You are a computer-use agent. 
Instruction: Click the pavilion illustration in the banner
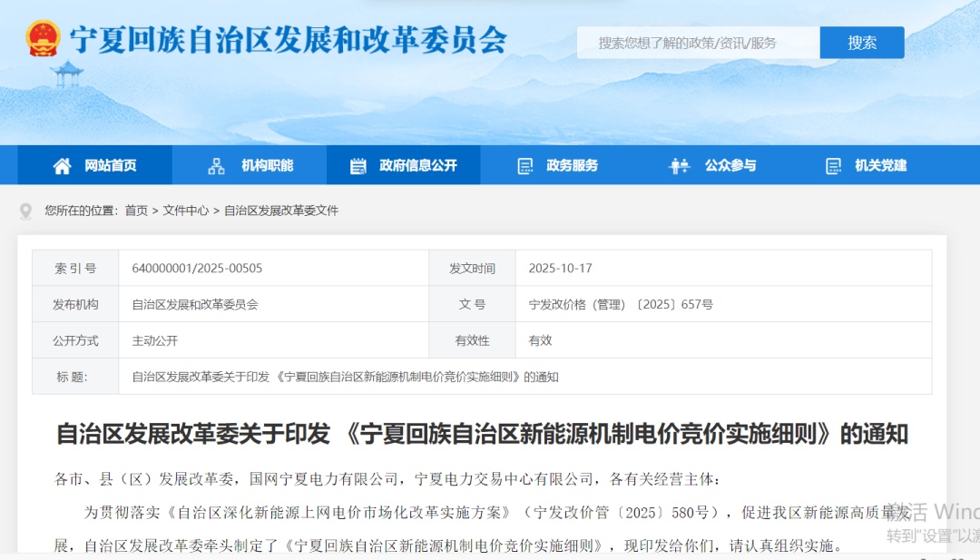(67, 74)
